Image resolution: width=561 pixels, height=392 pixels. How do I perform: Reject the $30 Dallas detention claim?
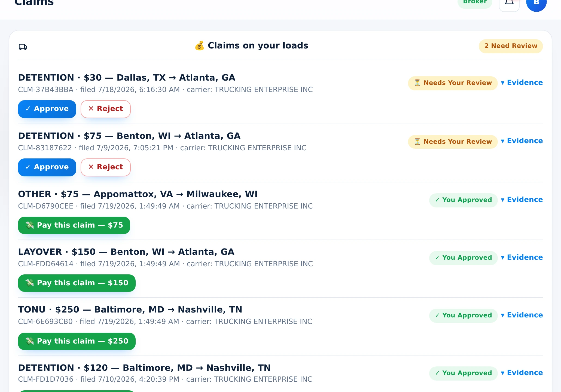coord(106,109)
